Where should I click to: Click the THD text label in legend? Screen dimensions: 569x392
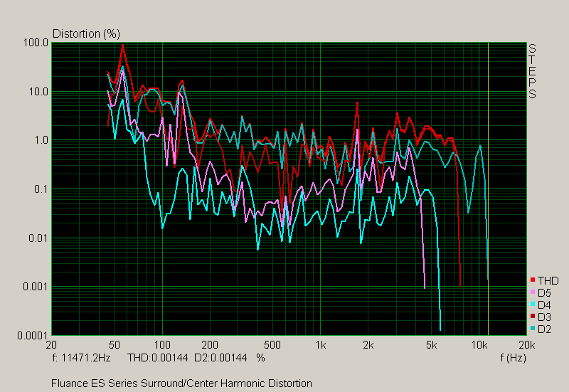[x=547, y=281]
